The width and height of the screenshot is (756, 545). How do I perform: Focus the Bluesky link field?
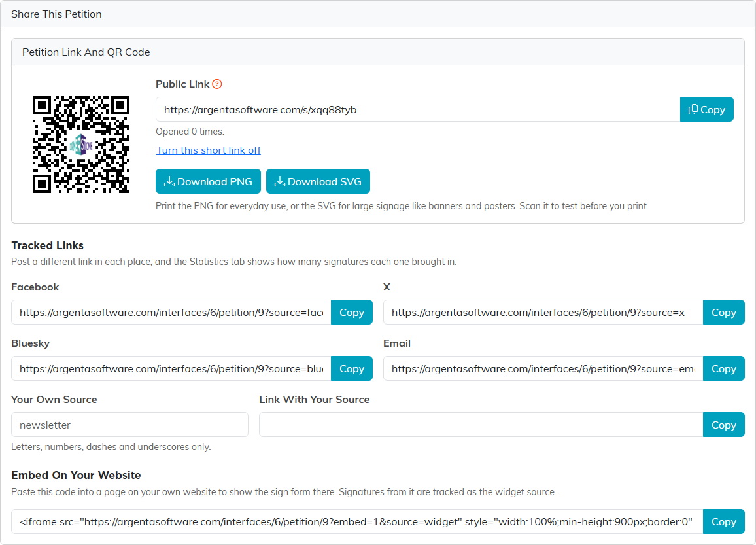(171, 368)
